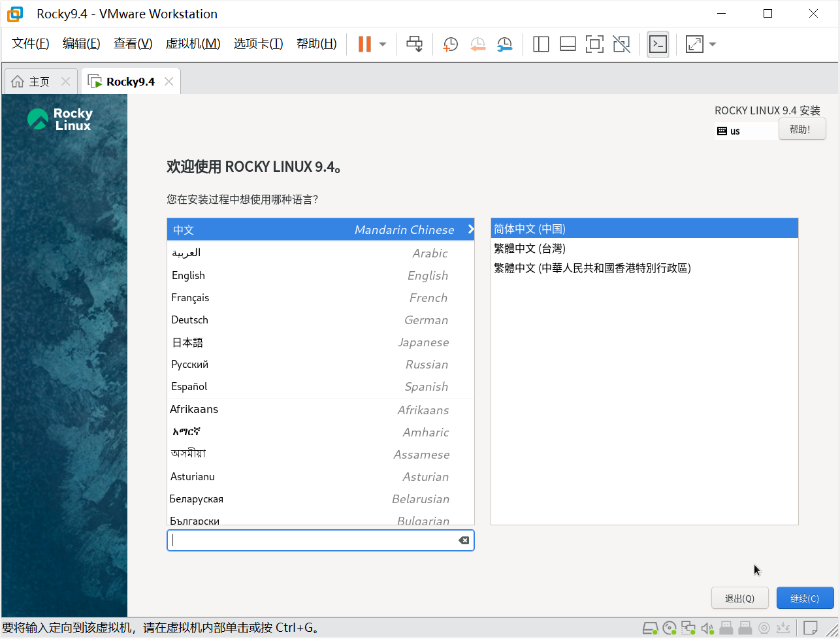Click the 退出(Q) quit button
Screen dimensions: 840x639
[739, 598]
